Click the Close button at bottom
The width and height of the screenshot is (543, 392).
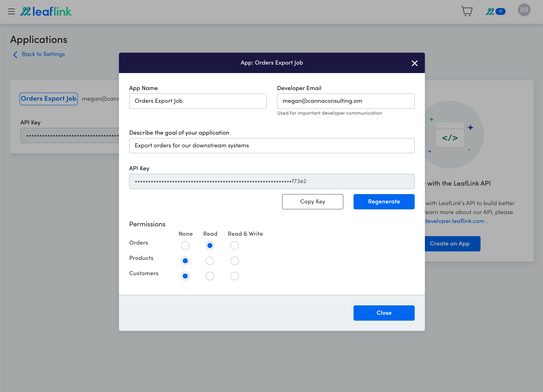click(384, 313)
